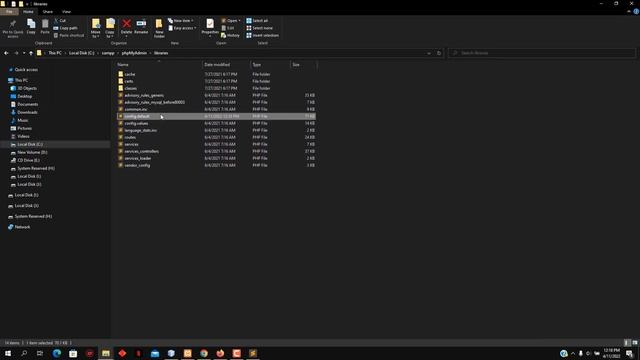
Task: Click This PC in breadcrumb path
Action: (55, 53)
